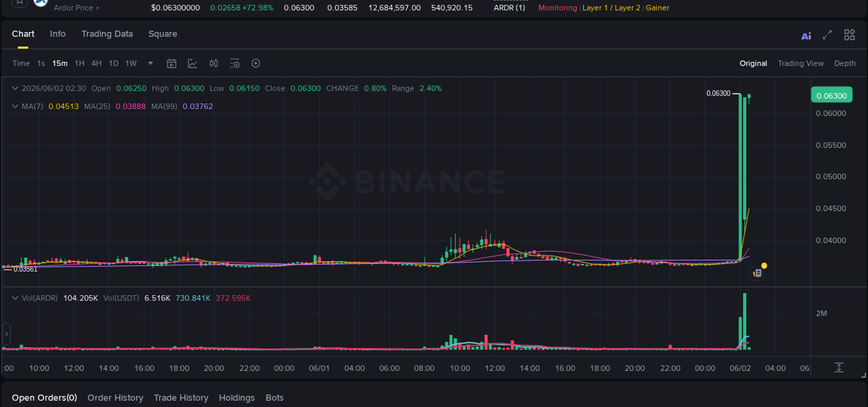Click the cyan volume value 730.841K
The image size is (868, 407).
click(193, 298)
